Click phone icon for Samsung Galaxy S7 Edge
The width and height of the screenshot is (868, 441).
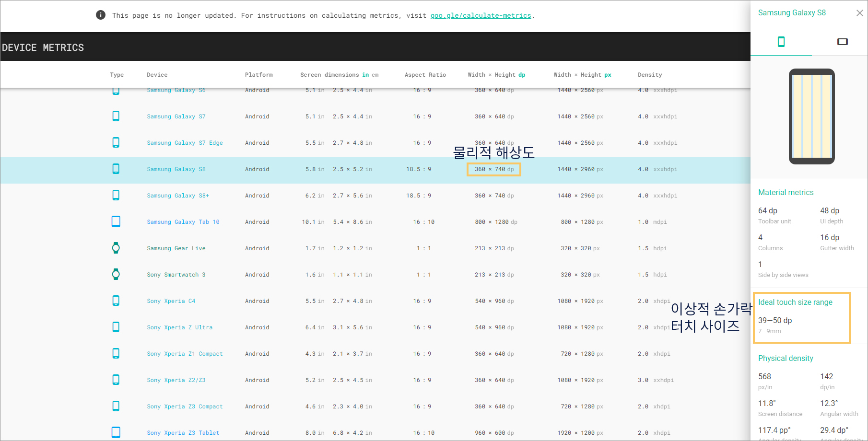point(116,142)
